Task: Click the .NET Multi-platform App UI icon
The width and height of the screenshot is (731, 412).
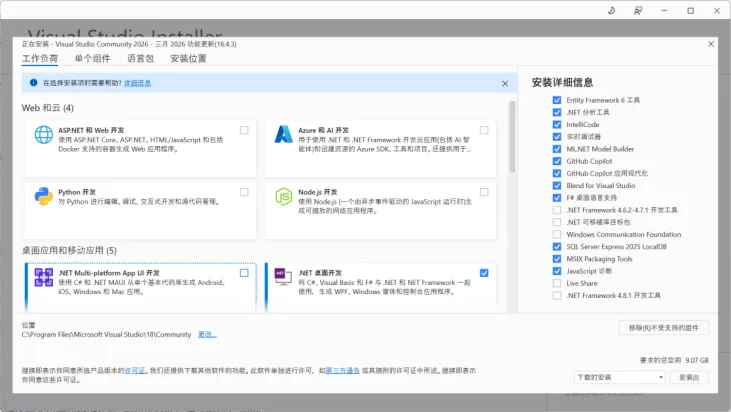Action: click(x=43, y=277)
